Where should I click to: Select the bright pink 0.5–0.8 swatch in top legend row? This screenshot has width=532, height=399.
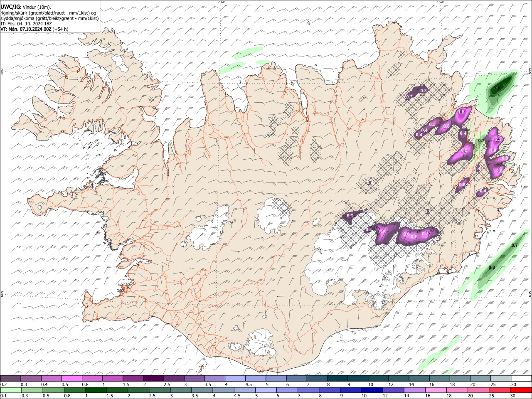point(72,378)
